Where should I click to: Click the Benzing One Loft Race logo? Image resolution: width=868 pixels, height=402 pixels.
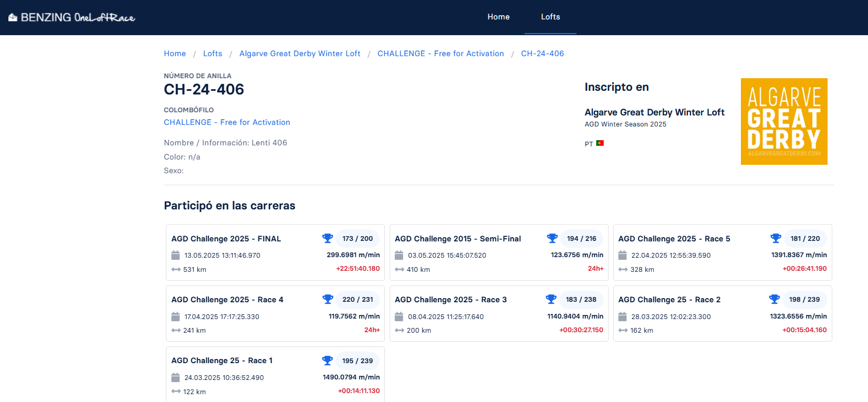tap(71, 17)
